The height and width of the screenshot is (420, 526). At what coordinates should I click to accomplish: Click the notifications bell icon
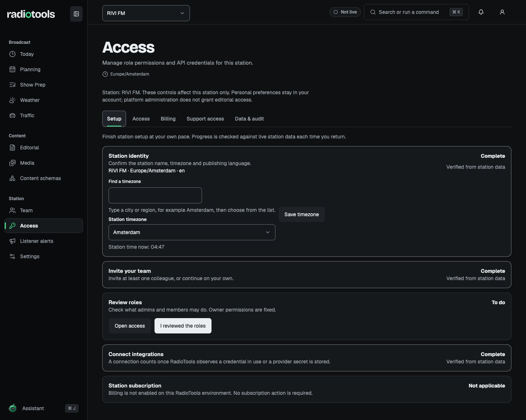tap(481, 12)
